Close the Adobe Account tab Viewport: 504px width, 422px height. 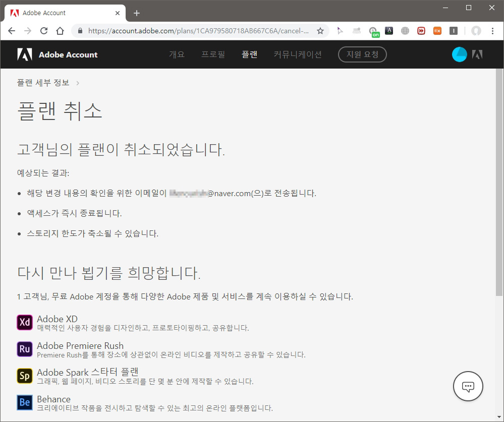tap(118, 13)
